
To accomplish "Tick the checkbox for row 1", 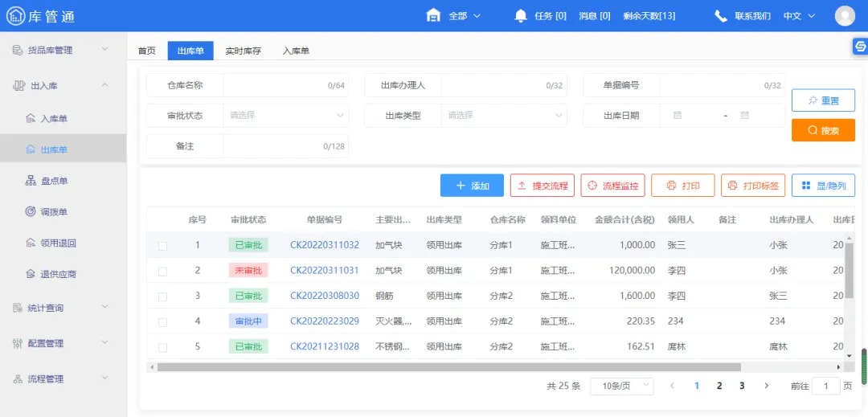I will pos(163,246).
